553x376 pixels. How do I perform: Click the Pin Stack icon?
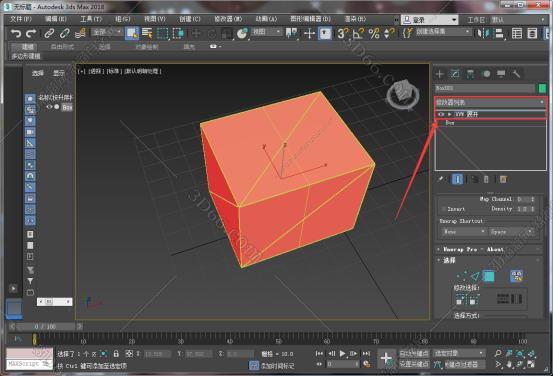coord(440,179)
